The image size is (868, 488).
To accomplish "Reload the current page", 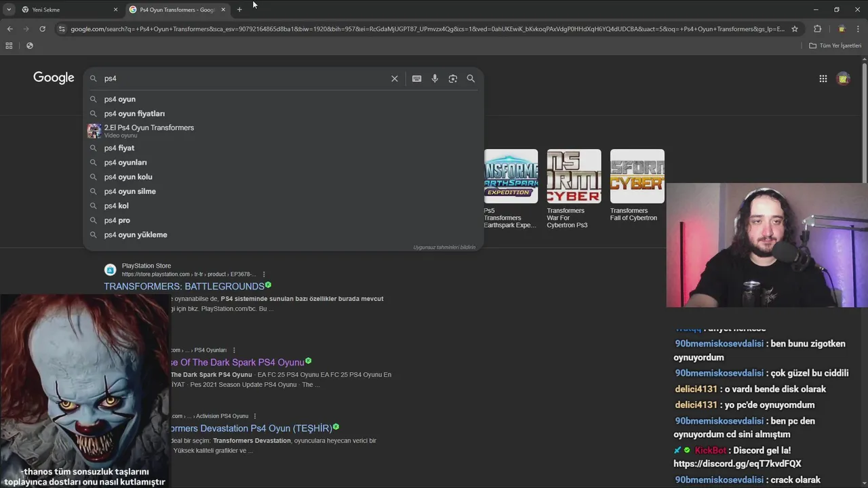I will coord(42,29).
